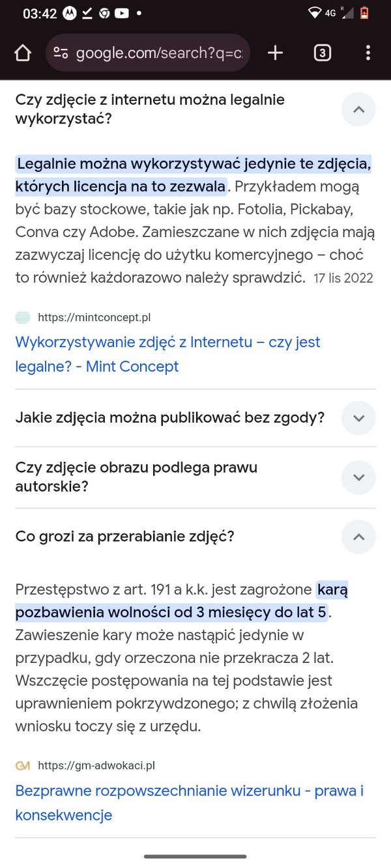
Task: Open the Mint Concept article link
Action: (x=167, y=354)
